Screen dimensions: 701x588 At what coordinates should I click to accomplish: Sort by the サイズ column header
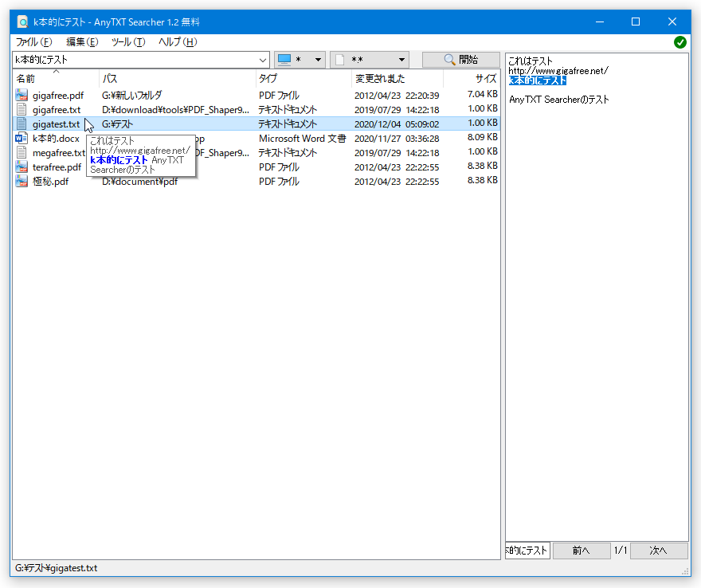[x=472, y=79]
